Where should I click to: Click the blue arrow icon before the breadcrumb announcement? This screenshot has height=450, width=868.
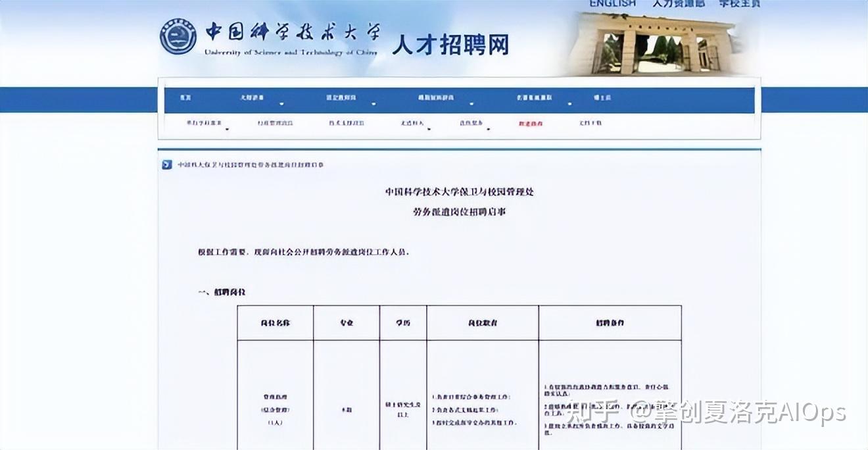coord(165,164)
